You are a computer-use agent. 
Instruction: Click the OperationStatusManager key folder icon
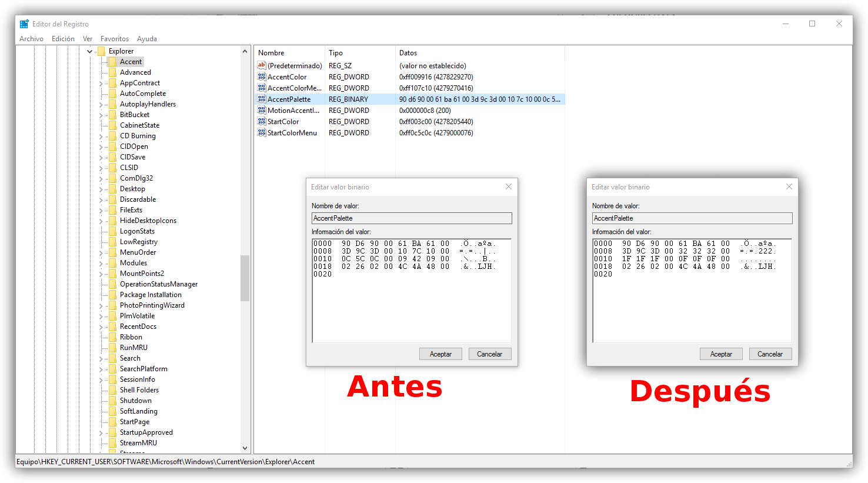pyautogui.click(x=112, y=284)
